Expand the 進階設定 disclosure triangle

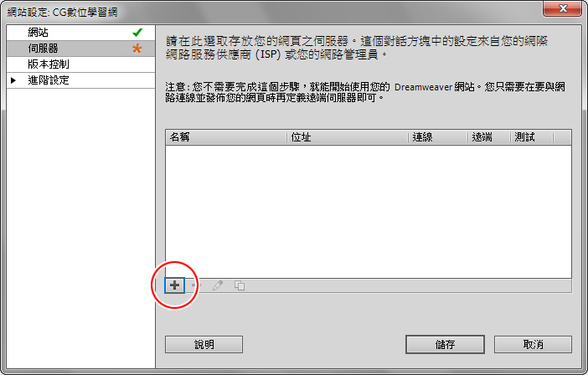tap(13, 80)
